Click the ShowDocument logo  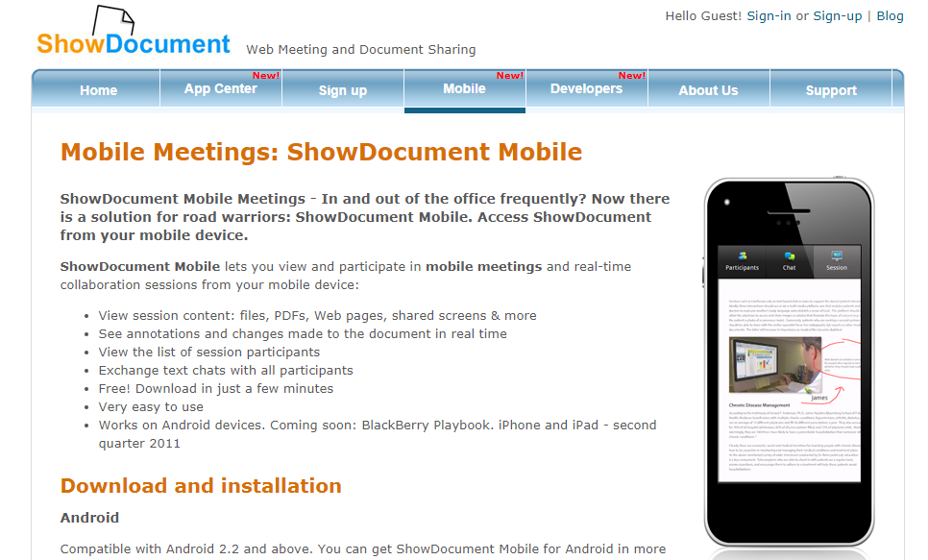(134, 32)
